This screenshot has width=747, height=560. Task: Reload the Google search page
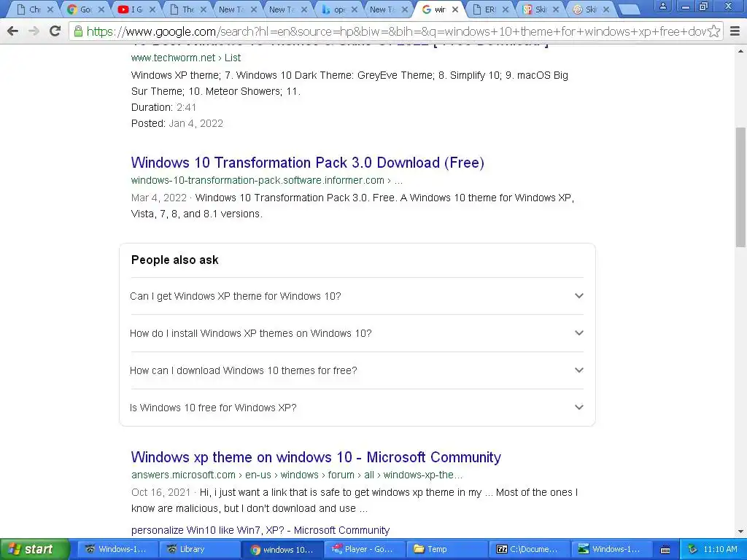pos(55,31)
